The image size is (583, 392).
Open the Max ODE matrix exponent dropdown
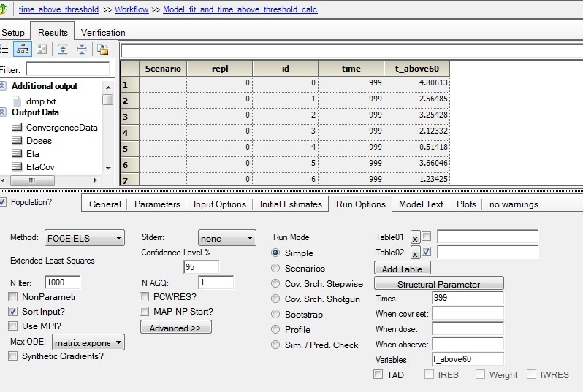[x=88, y=342]
